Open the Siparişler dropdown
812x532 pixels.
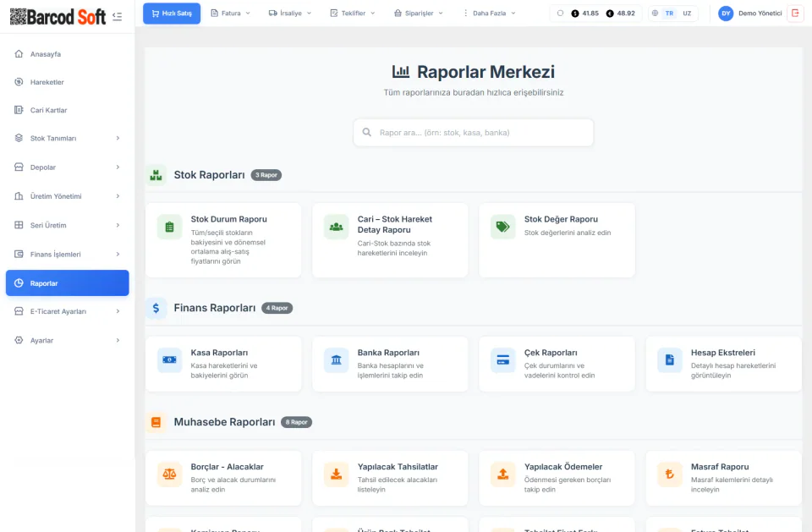click(419, 14)
